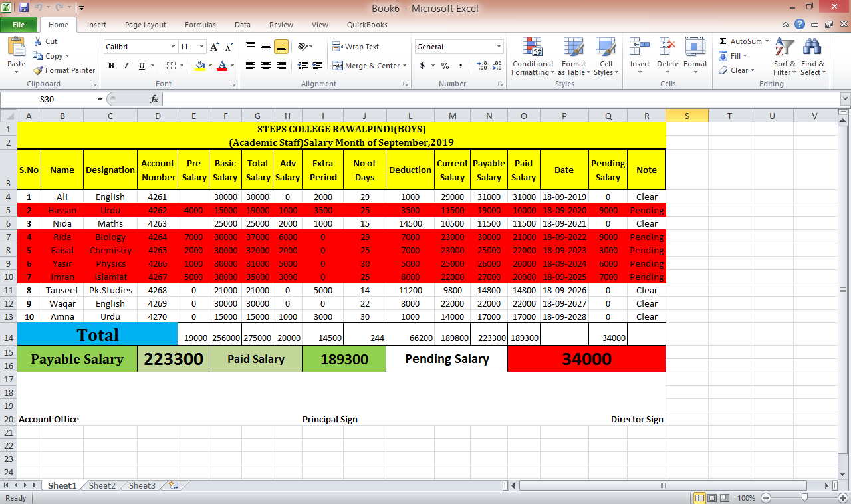Switch to the Formulas ribbon tab
The height and width of the screenshot is (504, 851).
click(200, 25)
